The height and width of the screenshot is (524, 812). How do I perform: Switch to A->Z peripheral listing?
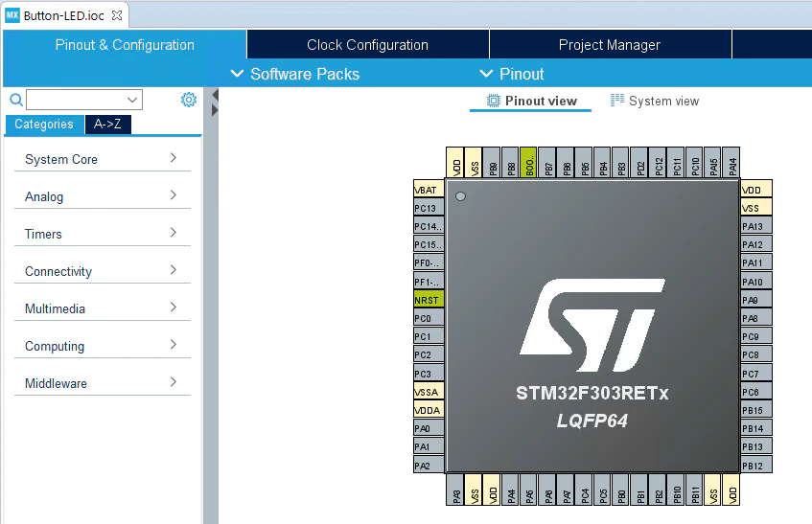tap(107, 125)
